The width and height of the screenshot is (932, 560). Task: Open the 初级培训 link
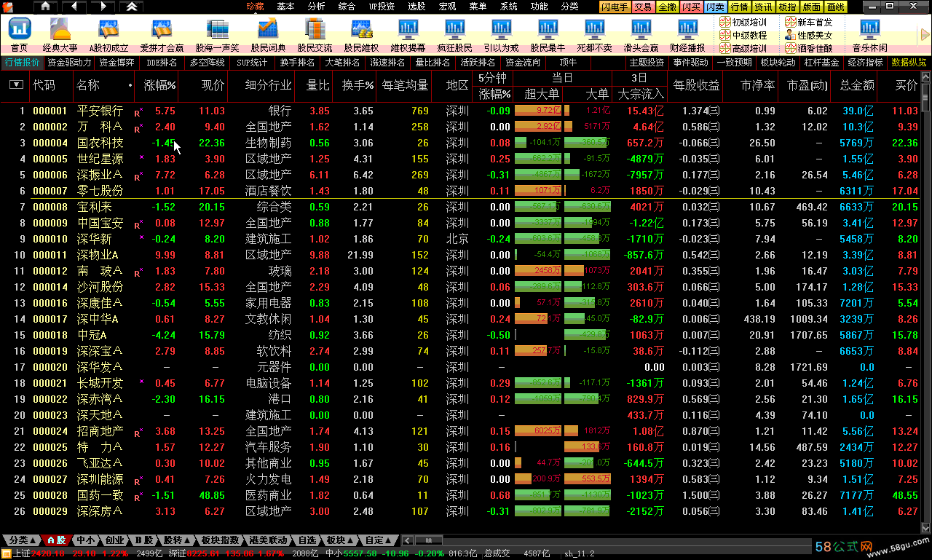(742, 23)
